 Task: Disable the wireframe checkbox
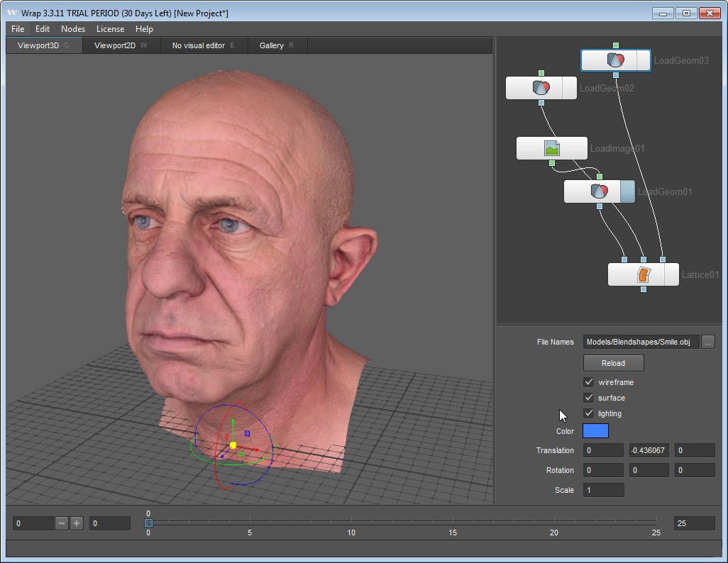click(588, 382)
